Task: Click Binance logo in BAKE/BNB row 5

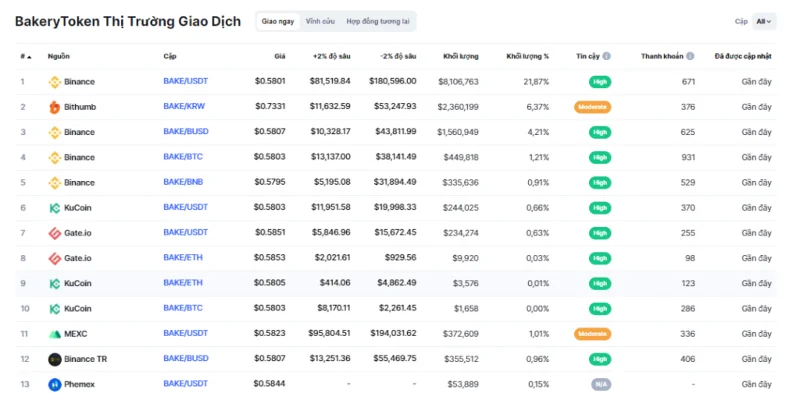Action: coord(55,183)
